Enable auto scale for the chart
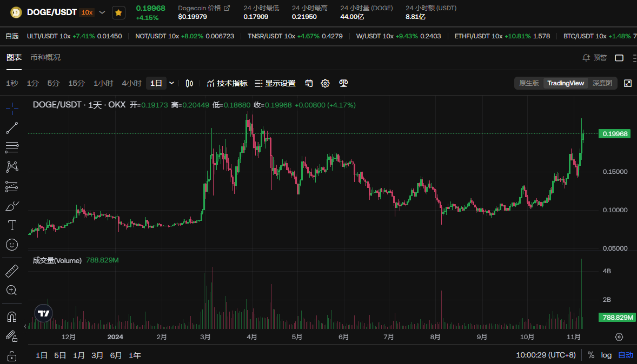The width and height of the screenshot is (637, 364). (x=625, y=355)
